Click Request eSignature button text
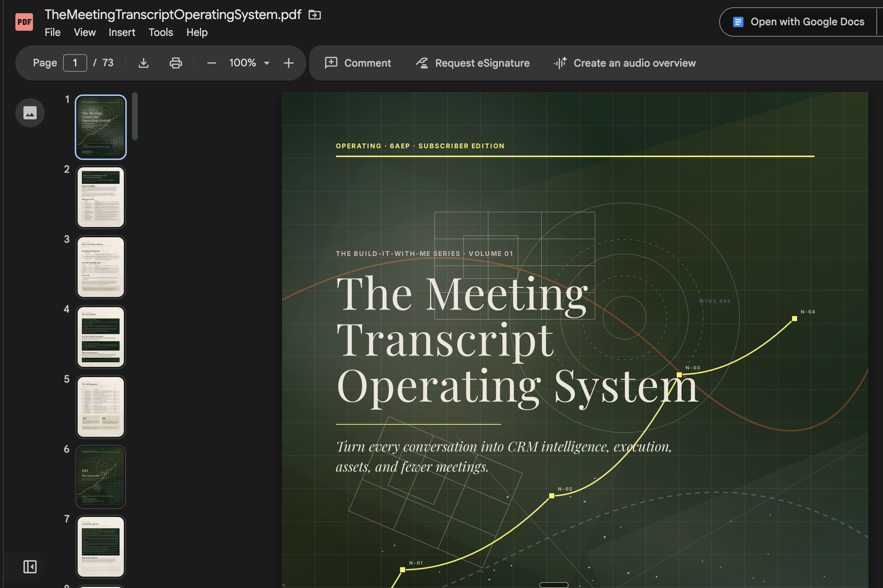Image resolution: width=883 pixels, height=588 pixels. pyautogui.click(x=482, y=63)
